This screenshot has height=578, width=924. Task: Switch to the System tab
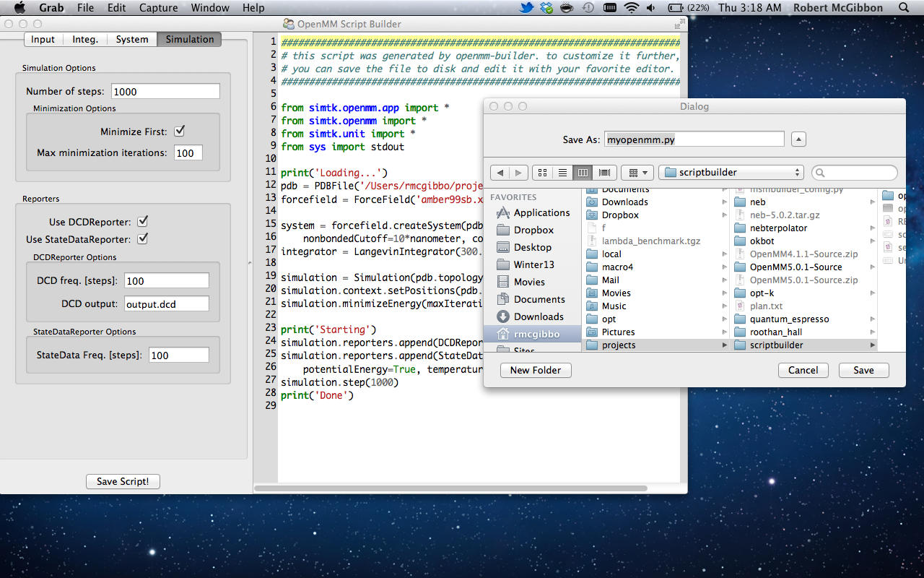point(132,39)
